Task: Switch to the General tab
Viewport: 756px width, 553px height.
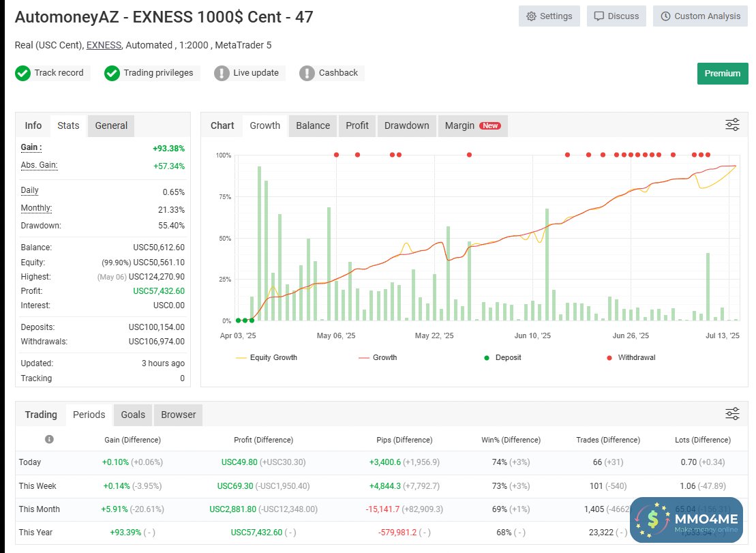Action: coord(111,126)
